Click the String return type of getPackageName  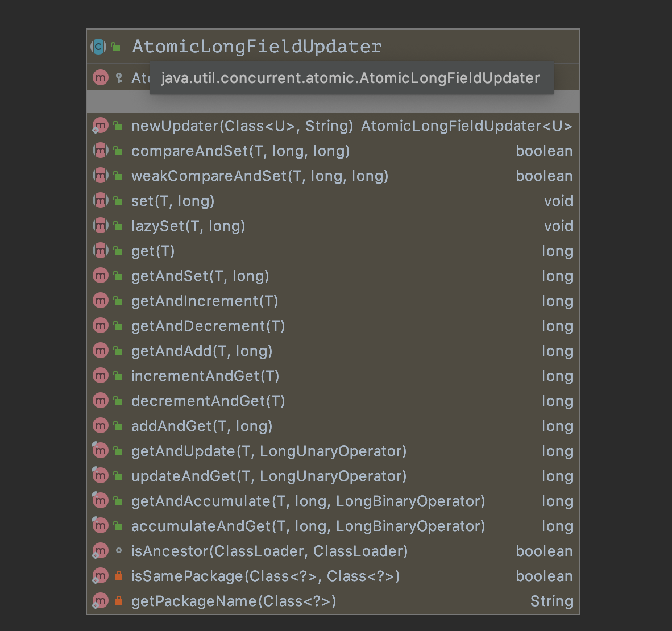pyautogui.click(x=551, y=601)
